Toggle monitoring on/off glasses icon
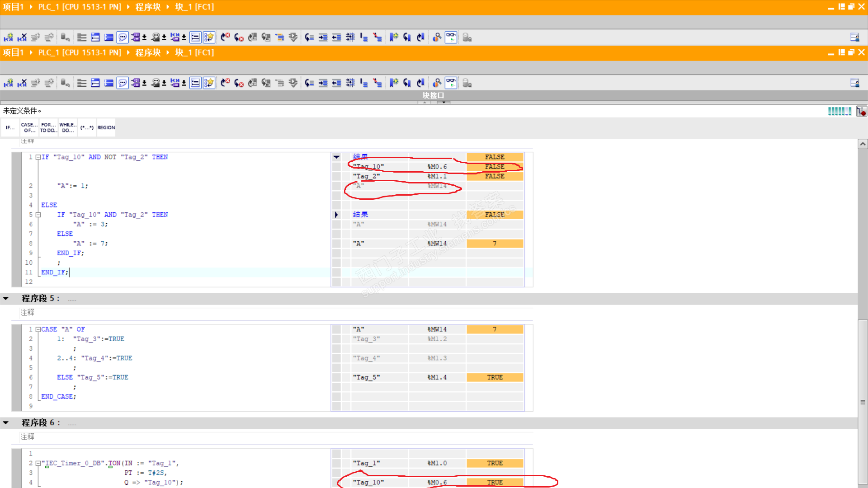 451,83
